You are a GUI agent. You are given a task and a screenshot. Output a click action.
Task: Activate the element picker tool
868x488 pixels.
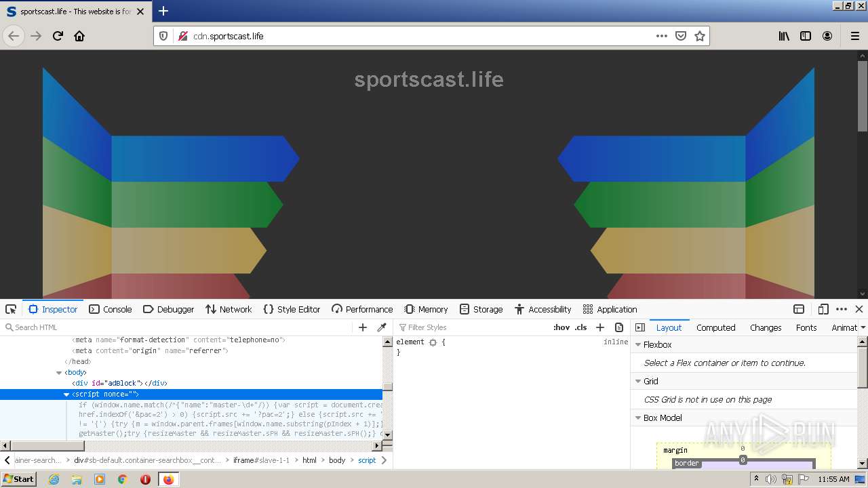pyautogui.click(x=11, y=309)
